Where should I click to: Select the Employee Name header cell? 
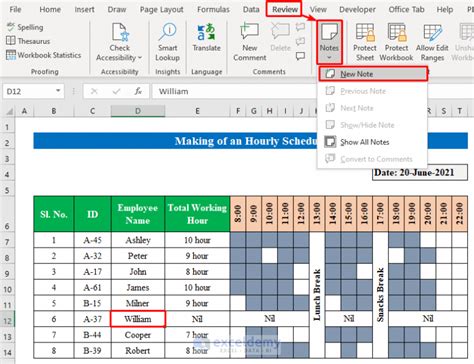coord(138,214)
